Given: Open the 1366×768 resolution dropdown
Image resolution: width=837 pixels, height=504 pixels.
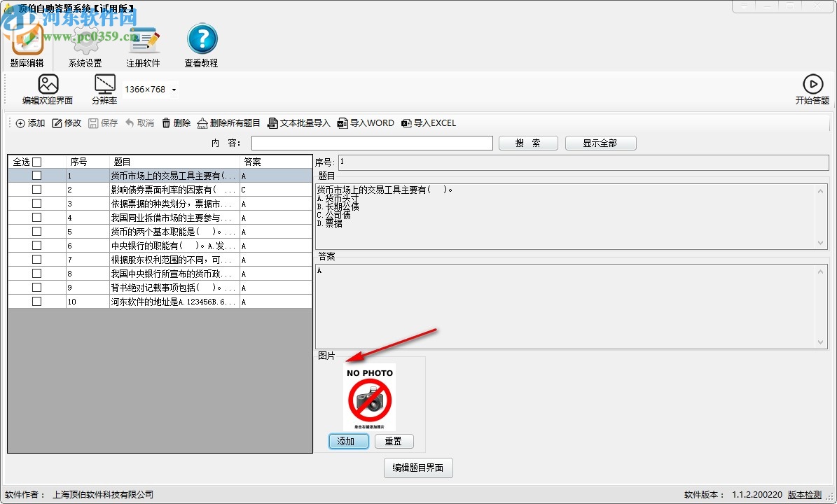Looking at the screenshot, I should pos(174,89).
